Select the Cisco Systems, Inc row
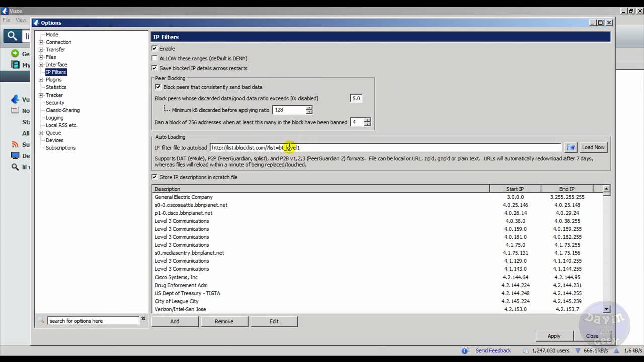Viewport: 644px width, 362px height. click(377, 277)
